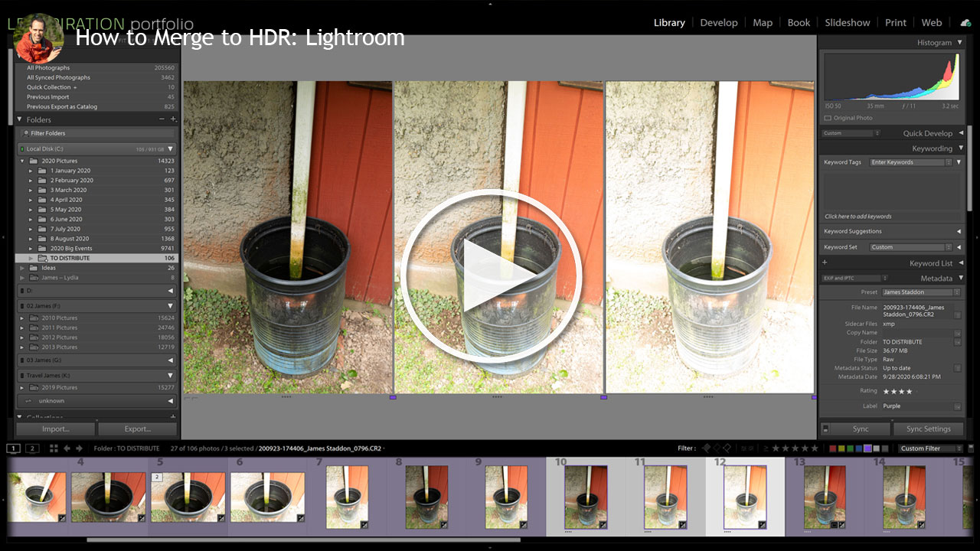Expand the 1 January 2020 folder
Image resolution: width=980 pixels, height=551 pixels.
[31, 171]
